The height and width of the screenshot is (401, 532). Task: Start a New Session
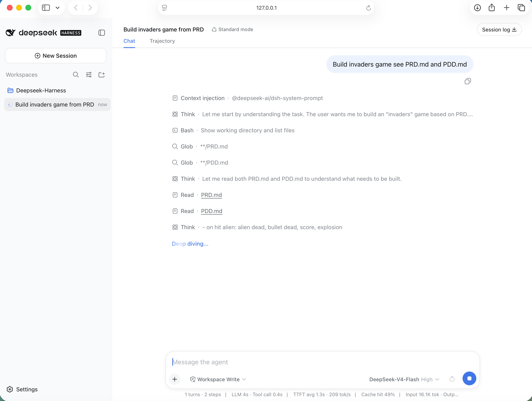56,56
